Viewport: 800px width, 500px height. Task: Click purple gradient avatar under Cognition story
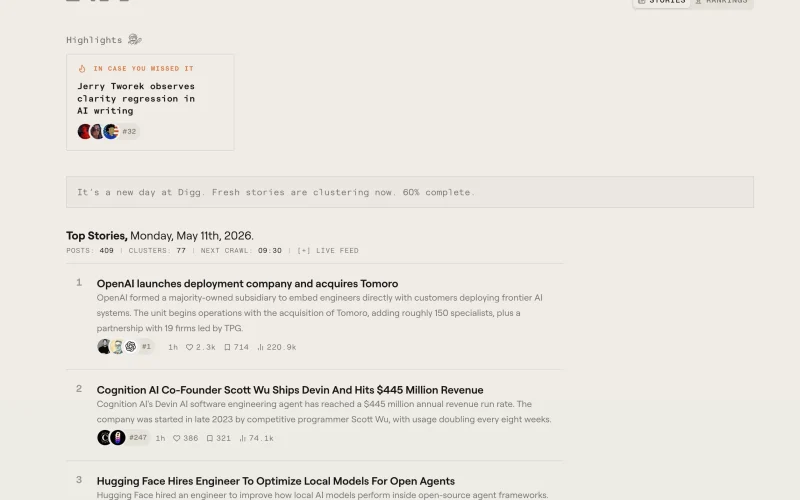(x=118, y=438)
